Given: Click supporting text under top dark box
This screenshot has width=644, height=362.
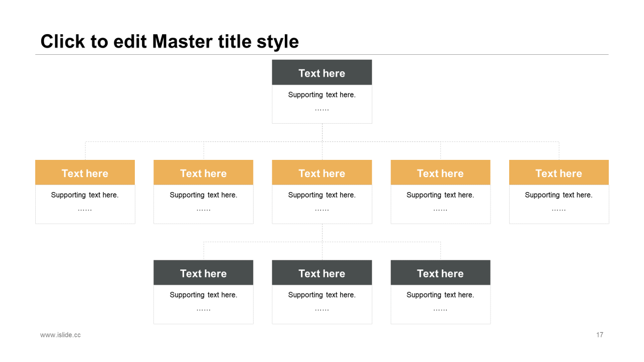Looking at the screenshot, I should [322, 95].
